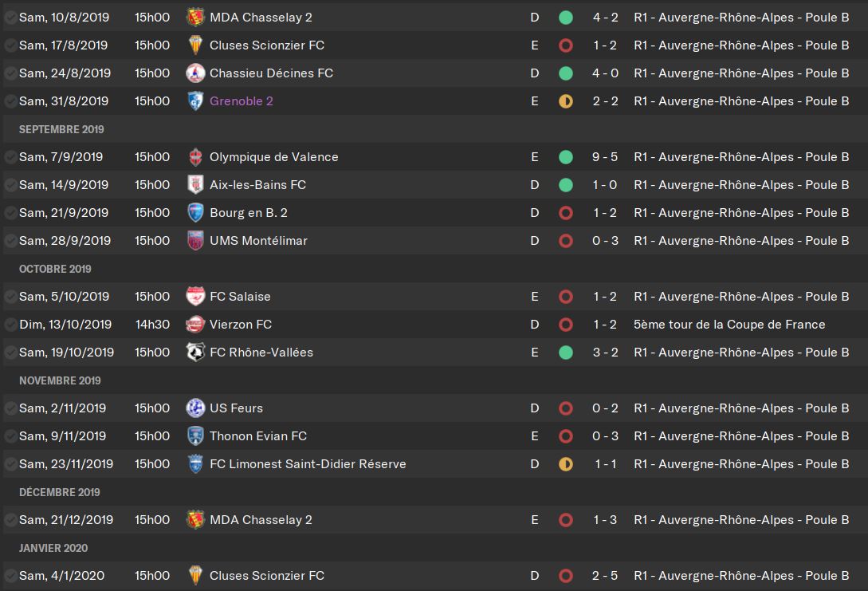Open the 1 - 1 score against FC Limonest
The height and width of the screenshot is (591, 868).
pos(605,464)
